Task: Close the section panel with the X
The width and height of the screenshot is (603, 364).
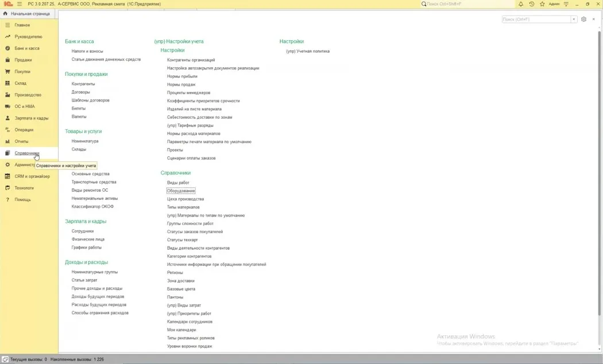Action: click(593, 19)
